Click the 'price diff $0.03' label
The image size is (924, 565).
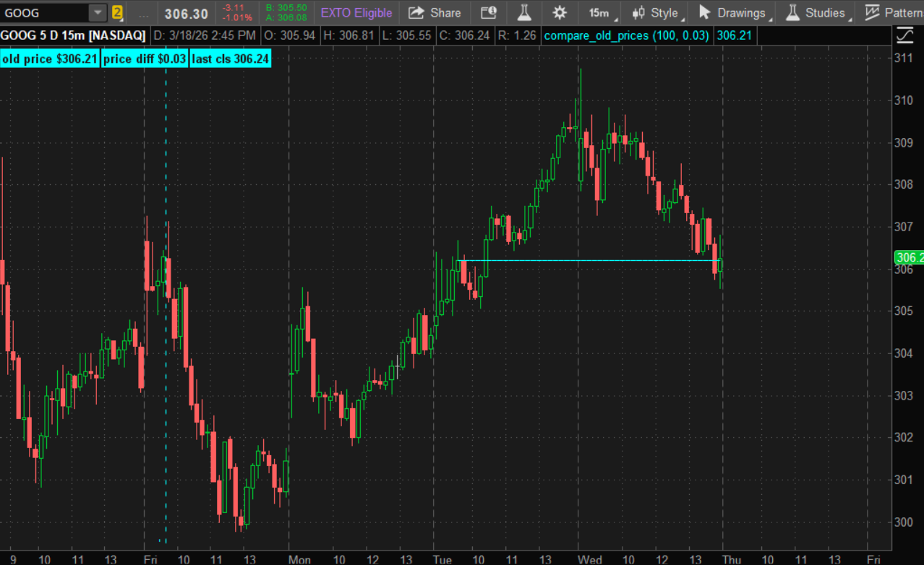coord(145,59)
